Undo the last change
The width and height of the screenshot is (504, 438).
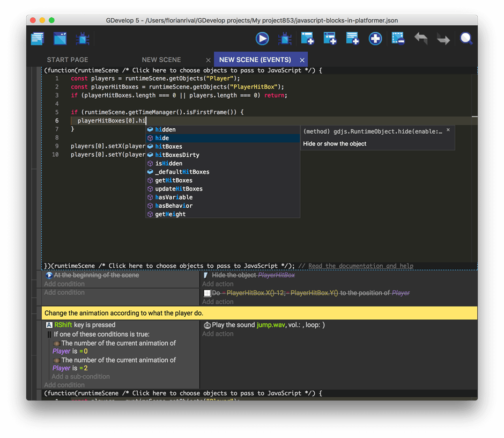pos(421,39)
